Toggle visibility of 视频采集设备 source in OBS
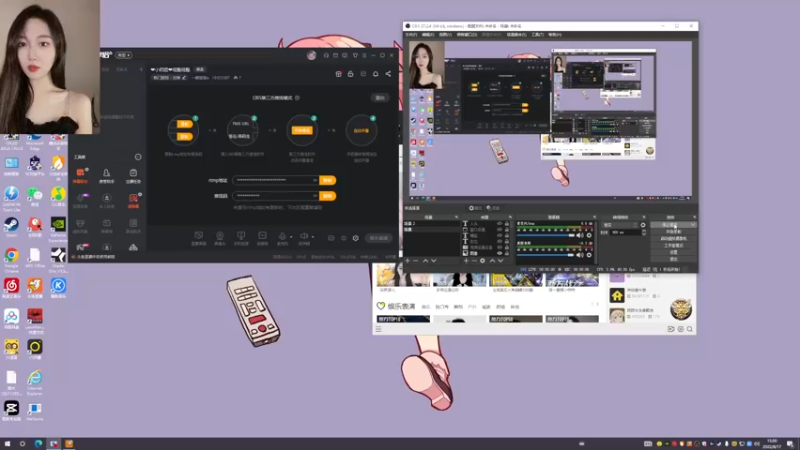 point(499,247)
